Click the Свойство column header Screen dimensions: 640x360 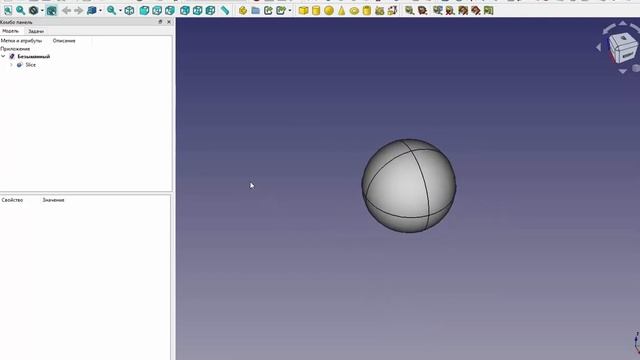click(x=12, y=200)
